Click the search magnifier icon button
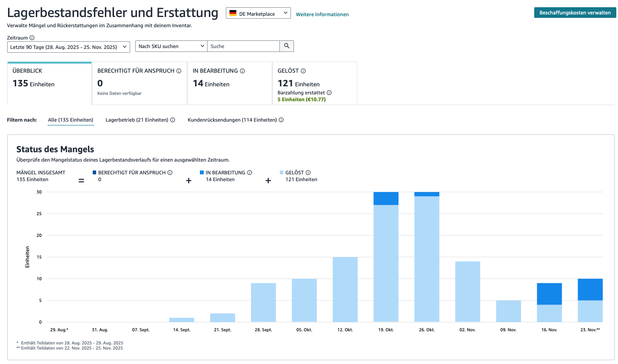The width and height of the screenshot is (618, 364). tap(287, 46)
